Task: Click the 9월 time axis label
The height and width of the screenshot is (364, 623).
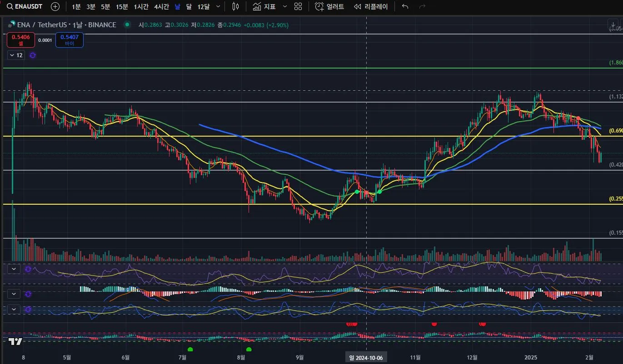Action: pos(299,358)
